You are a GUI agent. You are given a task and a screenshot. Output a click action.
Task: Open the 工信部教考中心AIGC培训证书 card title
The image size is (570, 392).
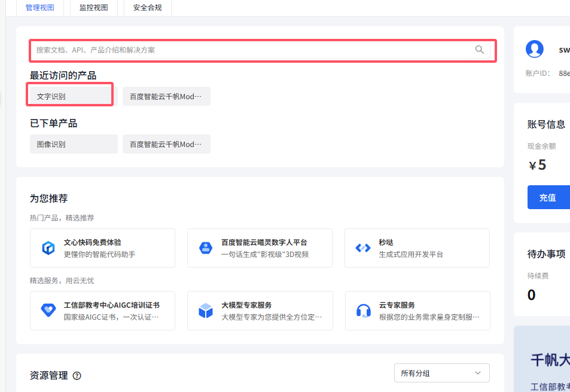click(x=112, y=305)
